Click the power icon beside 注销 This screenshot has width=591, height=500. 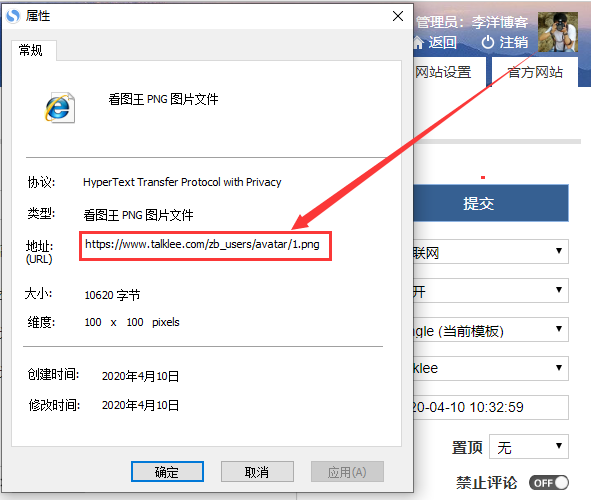point(488,42)
